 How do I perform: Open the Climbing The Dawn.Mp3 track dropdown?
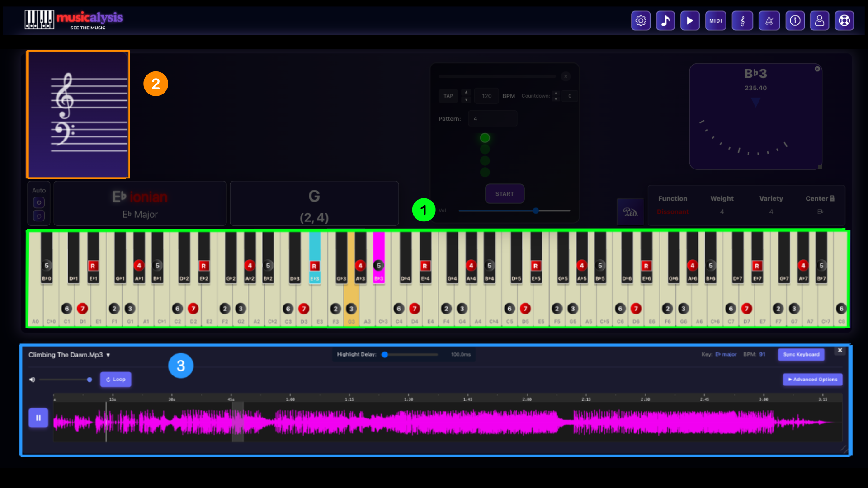tap(108, 355)
